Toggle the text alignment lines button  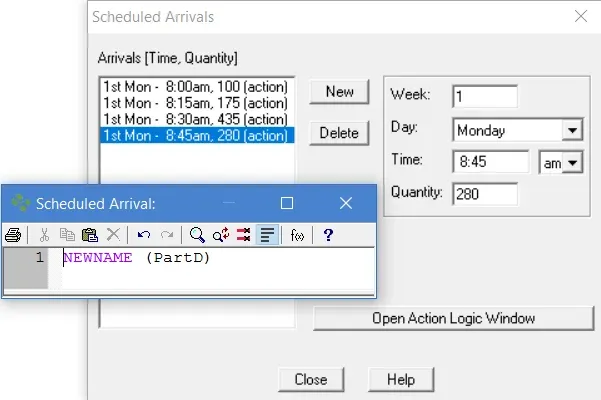coord(267,235)
